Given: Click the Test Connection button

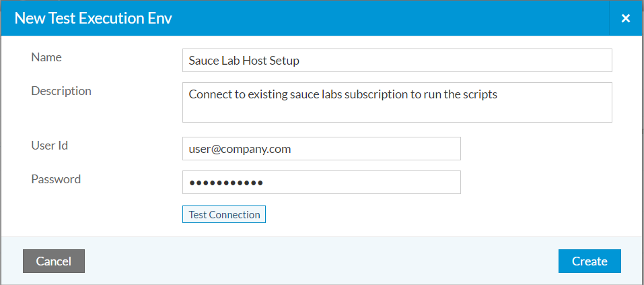Looking at the screenshot, I should (x=224, y=214).
